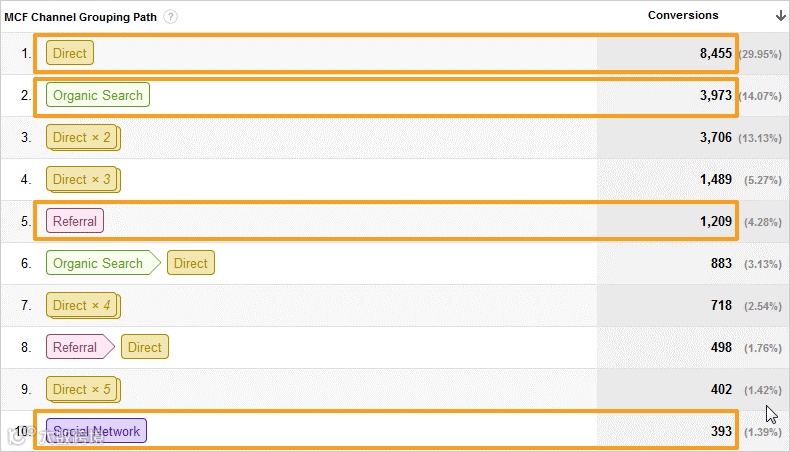Click the Conversions column header

tap(683, 15)
